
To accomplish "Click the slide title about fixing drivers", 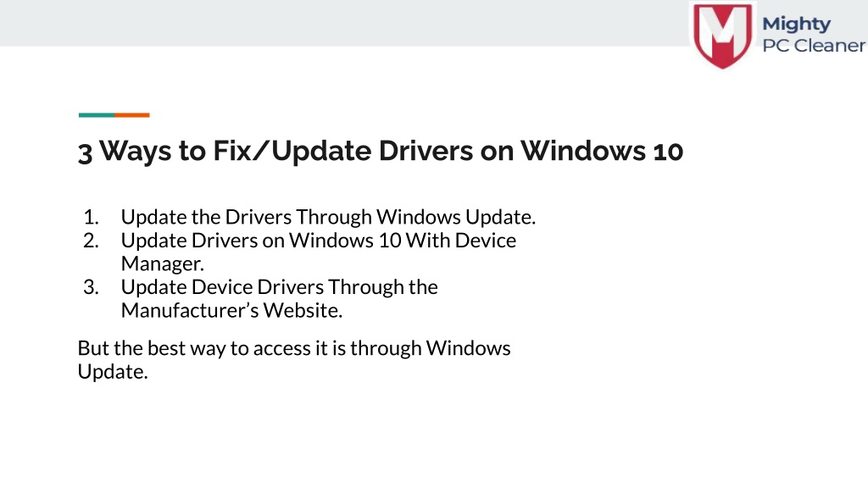I will click(x=381, y=151).
